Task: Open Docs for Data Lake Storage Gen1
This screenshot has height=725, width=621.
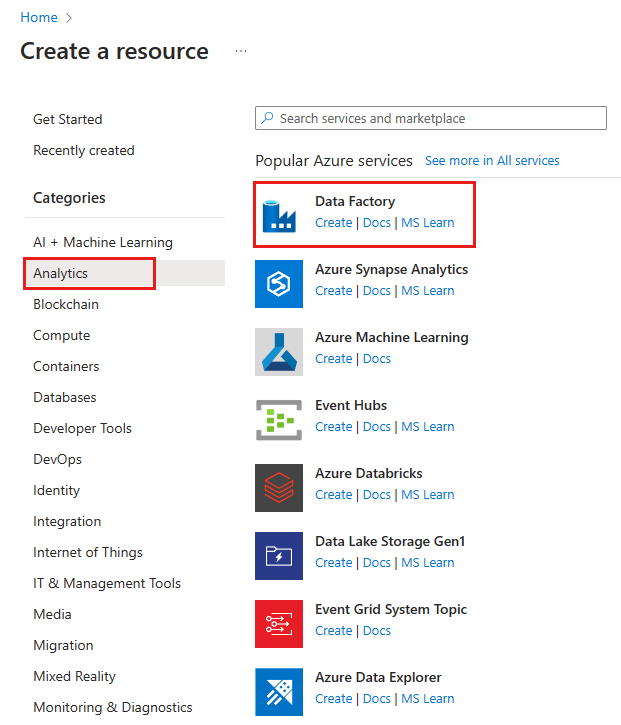Action: click(x=376, y=562)
